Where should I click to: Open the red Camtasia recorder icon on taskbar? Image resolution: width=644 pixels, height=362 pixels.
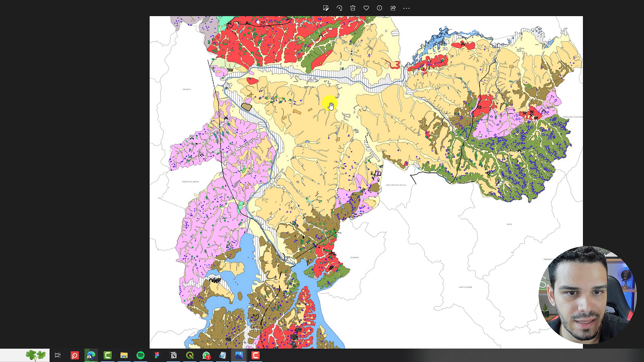point(256,355)
